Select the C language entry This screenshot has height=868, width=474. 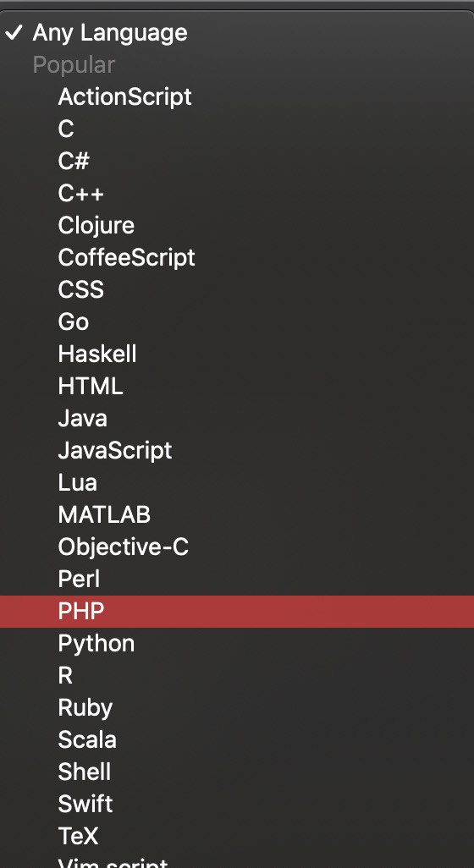click(237, 129)
